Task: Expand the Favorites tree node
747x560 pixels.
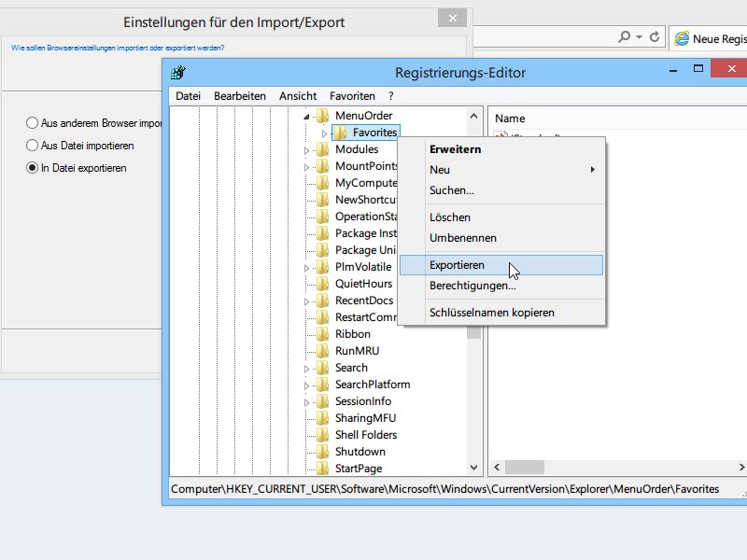Action: click(x=324, y=133)
